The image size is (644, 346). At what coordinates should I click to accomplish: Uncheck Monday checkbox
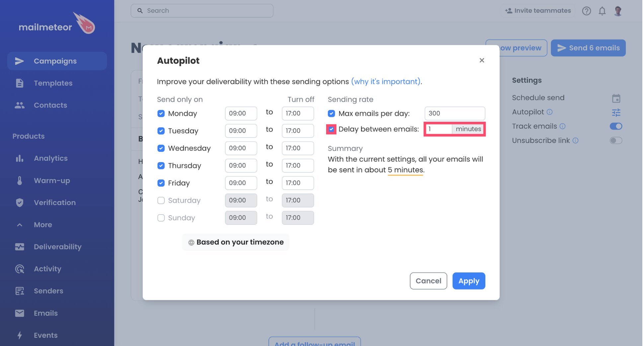(x=161, y=113)
